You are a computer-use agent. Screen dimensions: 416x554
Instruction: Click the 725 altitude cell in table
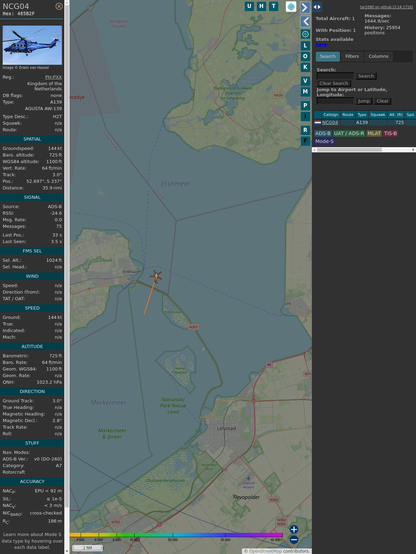[x=399, y=123]
